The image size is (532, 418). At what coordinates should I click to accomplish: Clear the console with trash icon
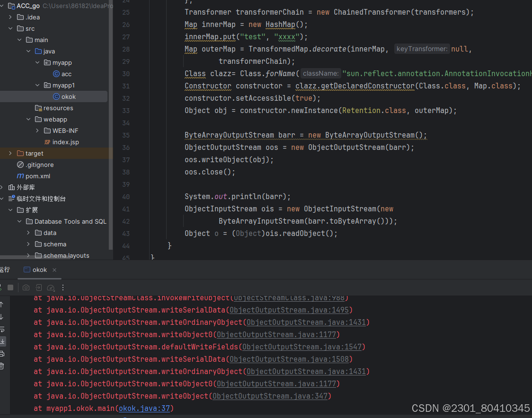click(x=2, y=366)
